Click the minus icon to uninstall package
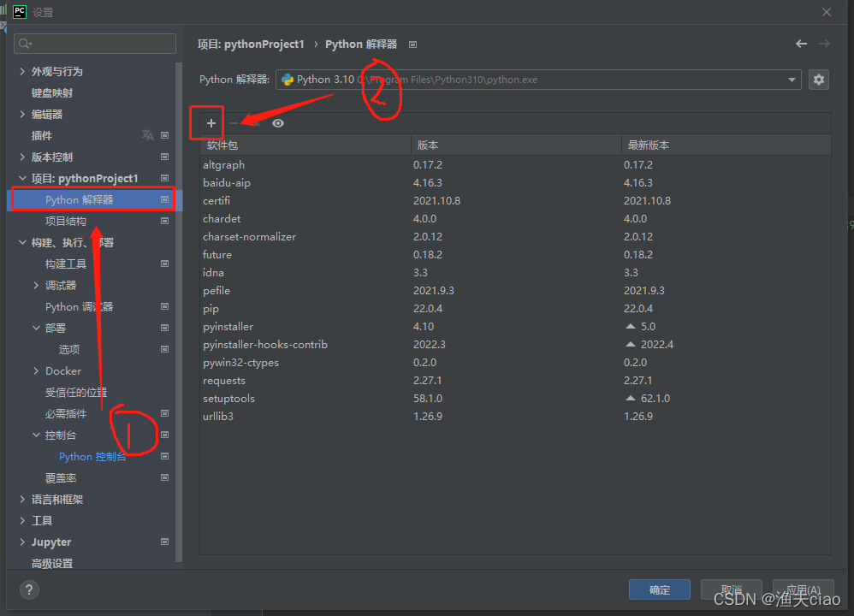This screenshot has height=616, width=854. click(234, 123)
